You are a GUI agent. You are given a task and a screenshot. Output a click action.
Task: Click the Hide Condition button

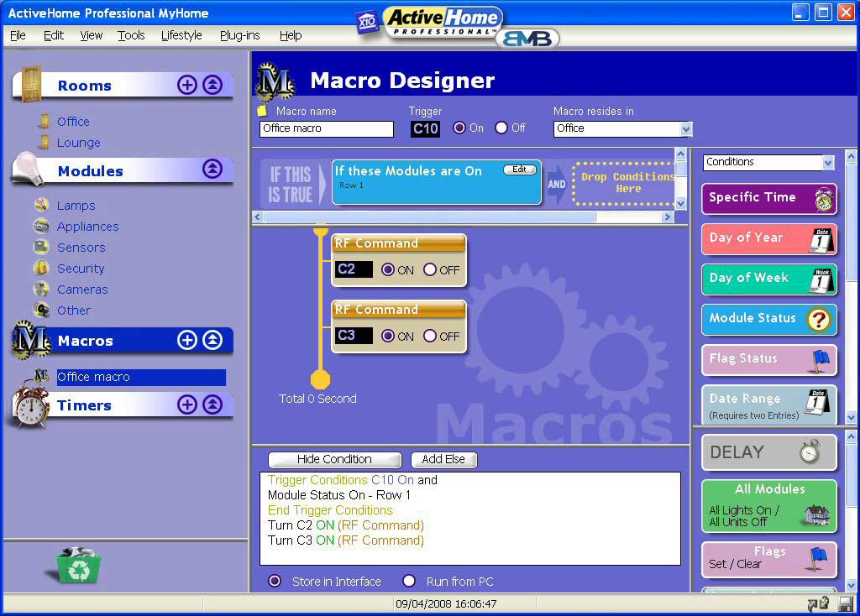[334, 460]
